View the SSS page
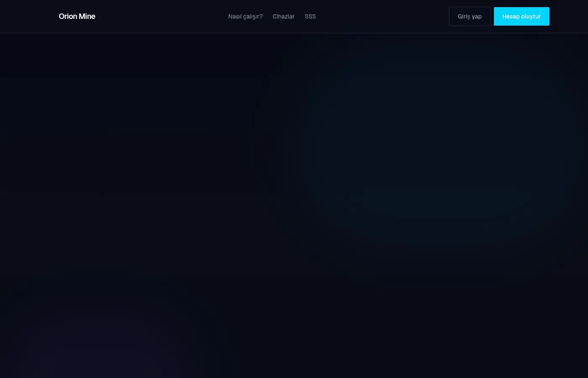 click(310, 16)
